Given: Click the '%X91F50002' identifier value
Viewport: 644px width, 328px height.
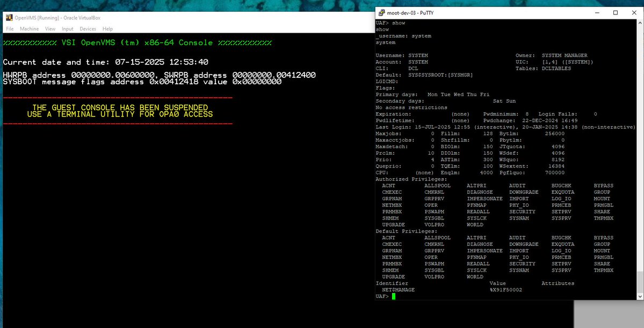Looking at the screenshot, I should (x=506, y=290).
